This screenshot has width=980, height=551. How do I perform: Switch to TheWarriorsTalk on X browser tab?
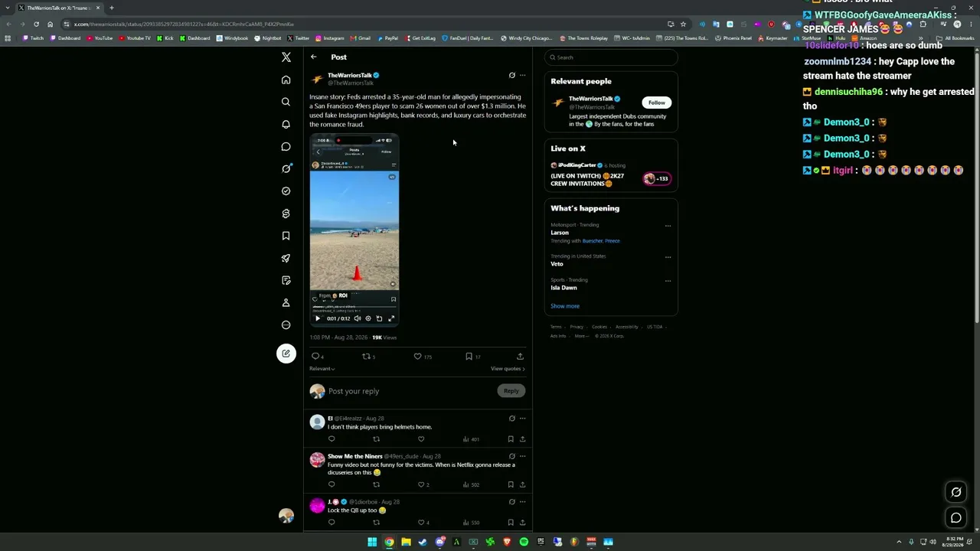(60, 8)
